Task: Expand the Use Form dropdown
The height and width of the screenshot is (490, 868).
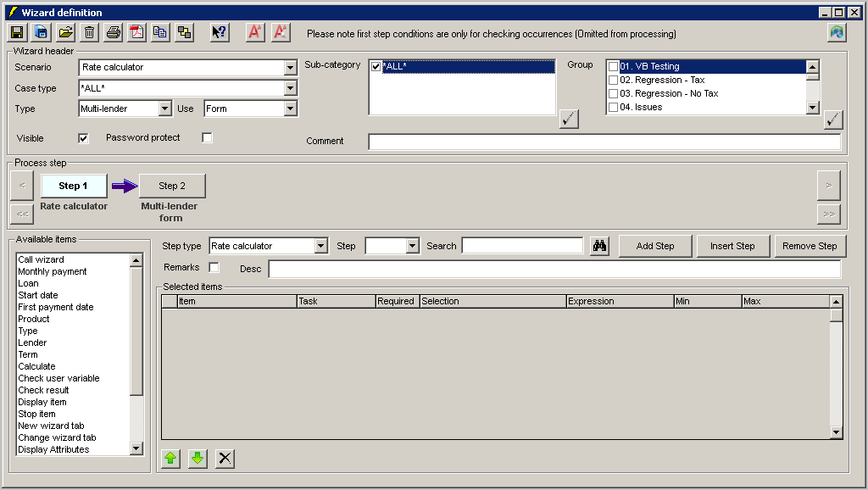Action: coord(291,109)
